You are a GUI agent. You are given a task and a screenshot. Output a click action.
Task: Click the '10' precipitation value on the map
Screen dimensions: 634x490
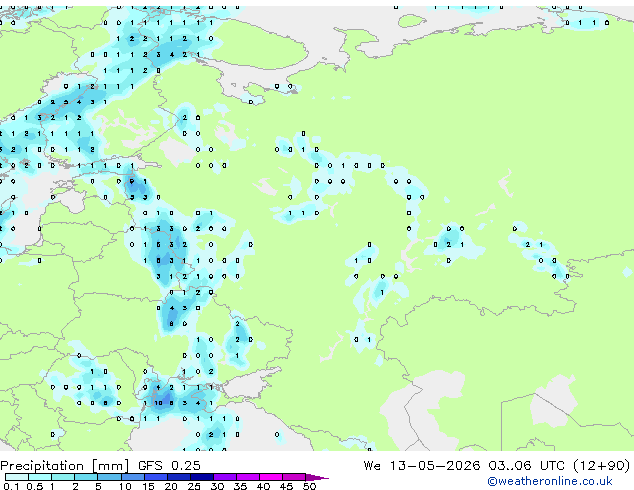point(158,403)
